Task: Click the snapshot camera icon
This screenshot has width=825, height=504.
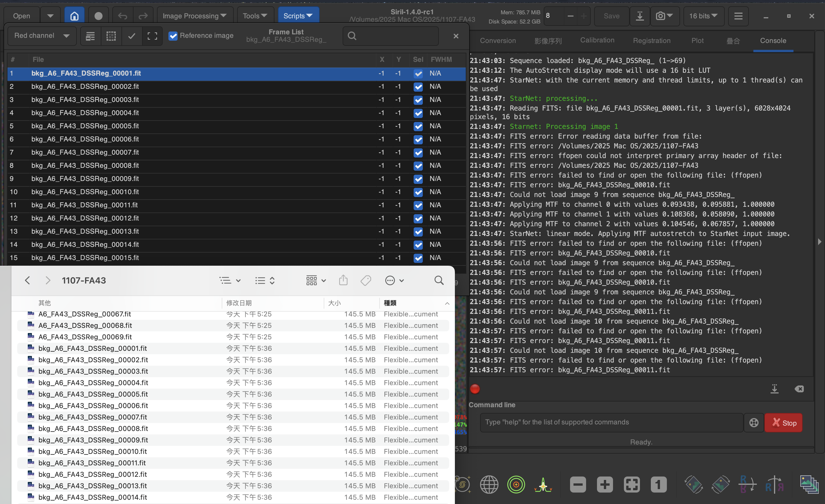Action: (x=660, y=16)
